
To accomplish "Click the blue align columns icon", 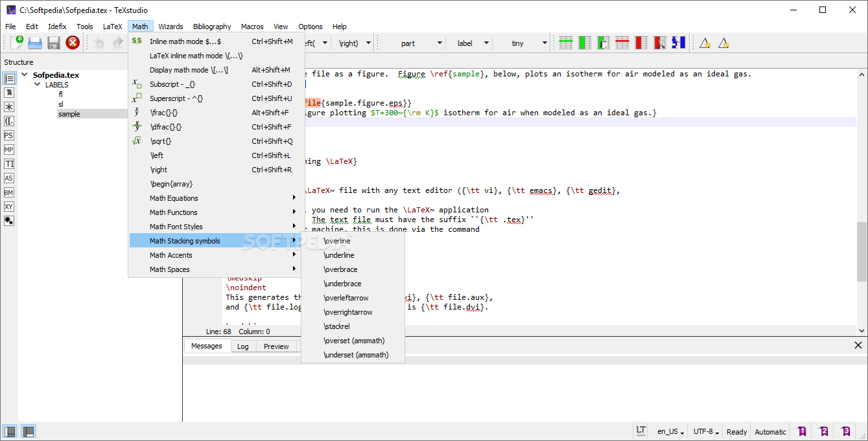I will tap(679, 43).
